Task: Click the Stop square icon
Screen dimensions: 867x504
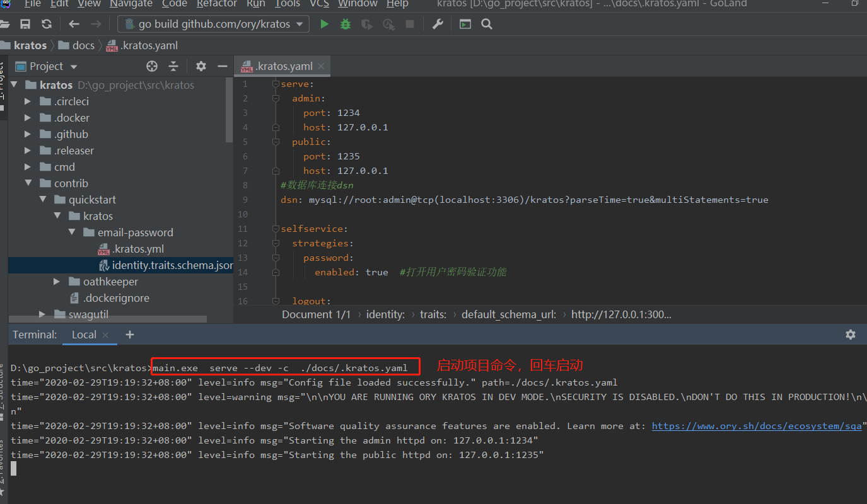Action: coord(410,24)
